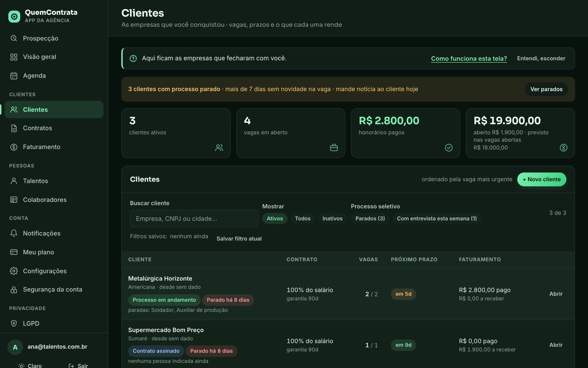Image resolution: width=588 pixels, height=368 pixels.
Task: Click checkmark icon on honorários pagos card
Action: 449,148
